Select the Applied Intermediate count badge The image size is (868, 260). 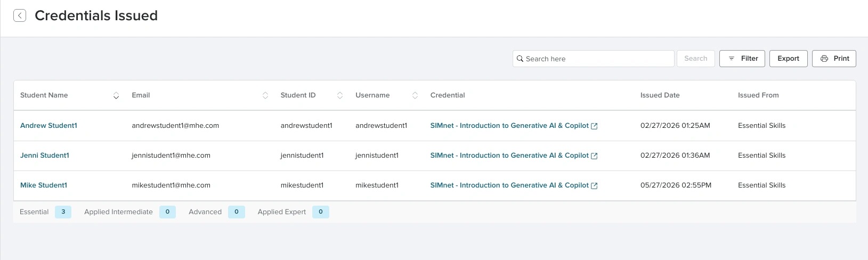[167, 212]
